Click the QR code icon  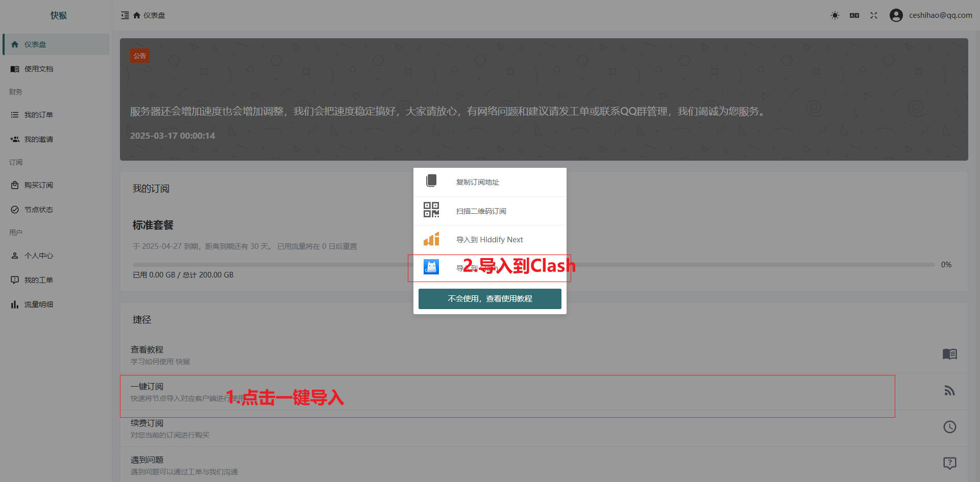tap(431, 210)
